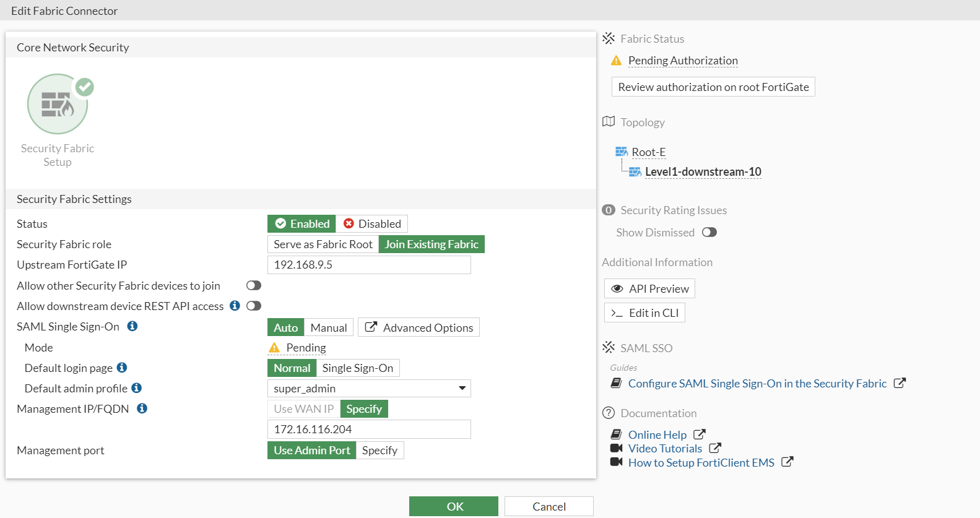Image resolution: width=980 pixels, height=518 pixels.
Task: Click info icon beside Management IP/FQDN
Action: (x=142, y=408)
